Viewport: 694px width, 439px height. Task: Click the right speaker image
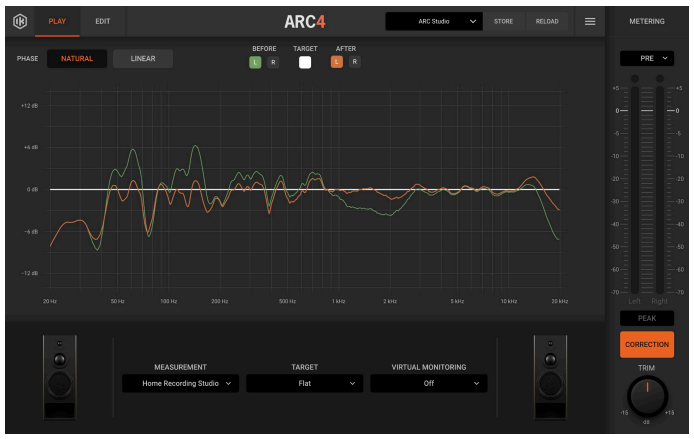click(550, 377)
